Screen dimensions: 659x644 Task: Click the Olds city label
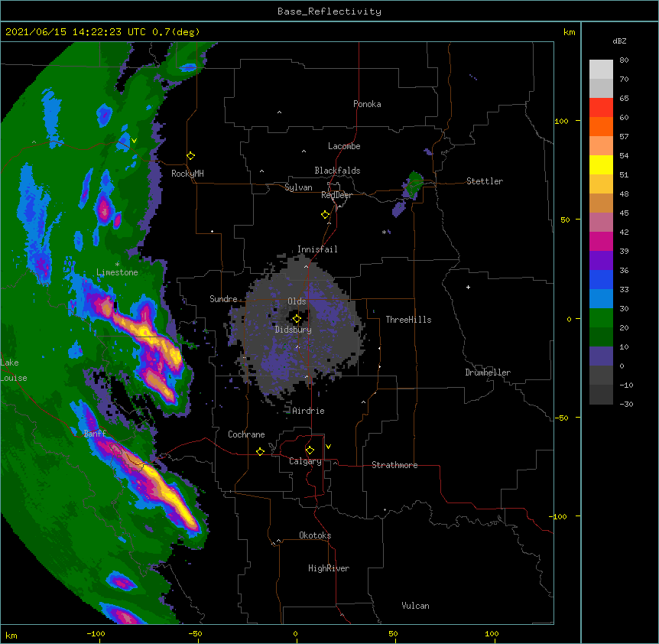[297, 301]
